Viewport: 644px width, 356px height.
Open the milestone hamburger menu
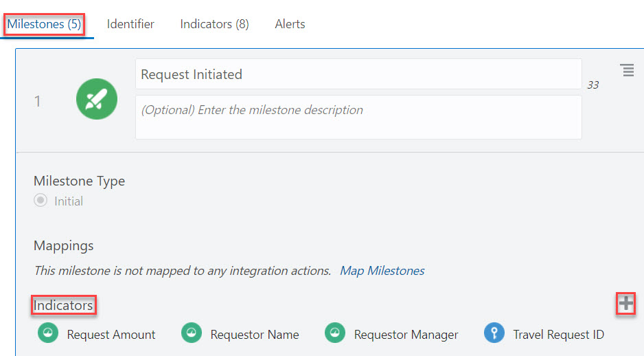coord(627,70)
